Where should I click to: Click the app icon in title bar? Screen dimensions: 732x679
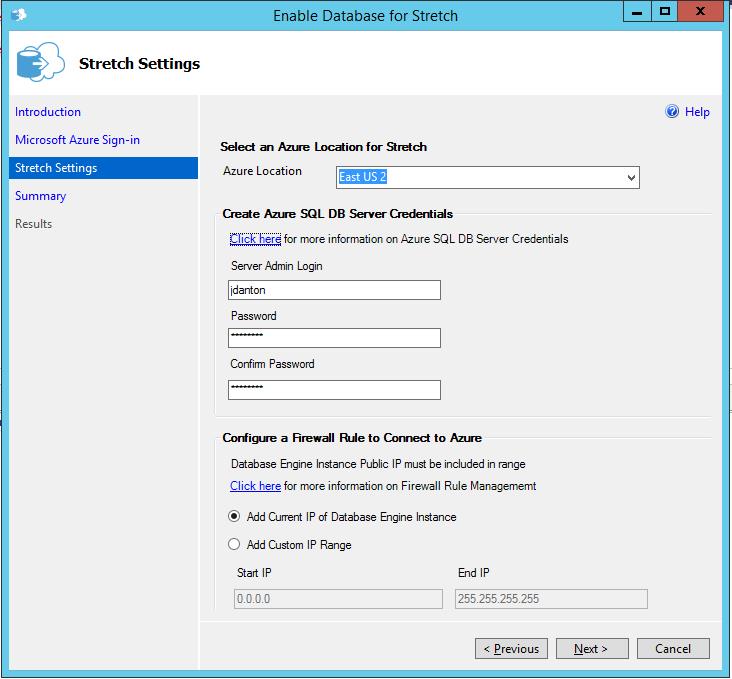(x=19, y=15)
